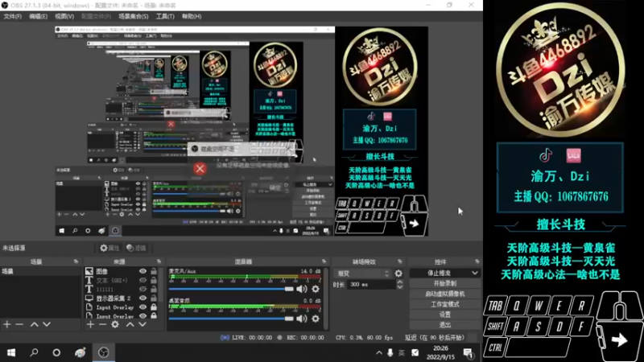Decrease transition duration with down arrow

(400, 287)
